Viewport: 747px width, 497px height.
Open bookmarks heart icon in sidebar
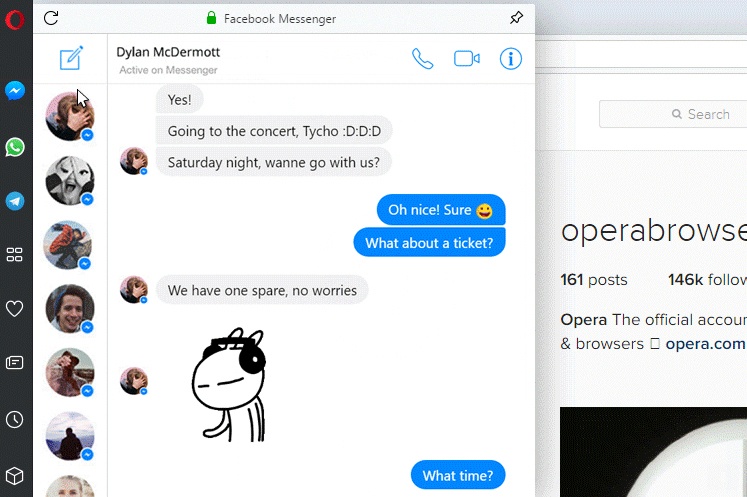click(x=14, y=309)
